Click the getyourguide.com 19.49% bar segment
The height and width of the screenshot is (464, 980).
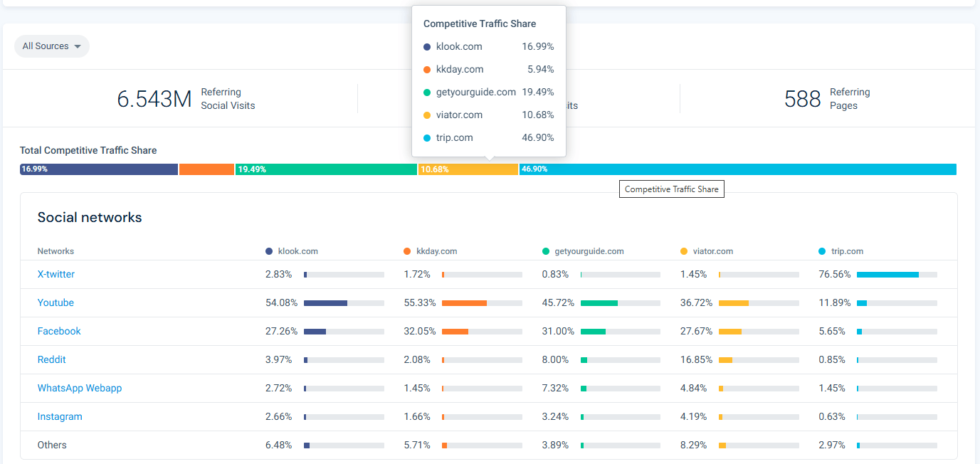click(326, 169)
